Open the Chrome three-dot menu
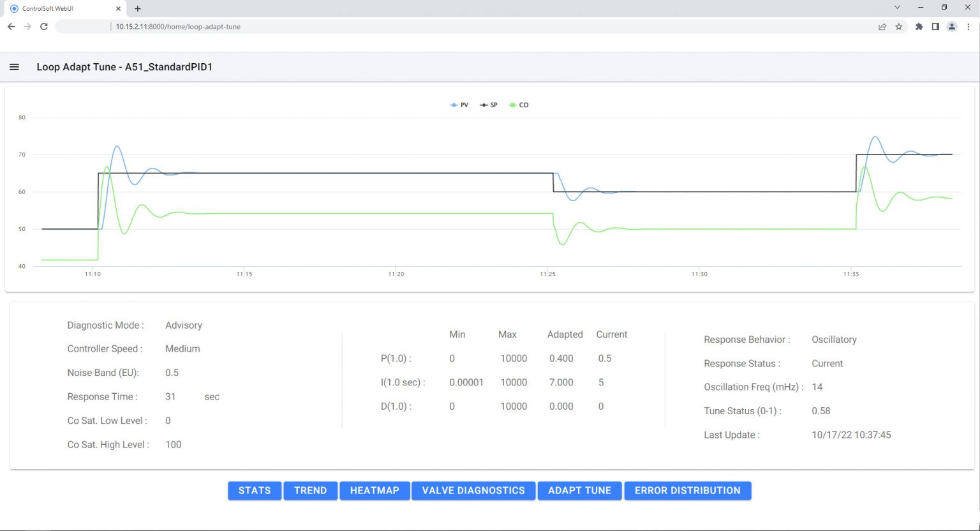The width and height of the screenshot is (980, 531). click(969, 27)
